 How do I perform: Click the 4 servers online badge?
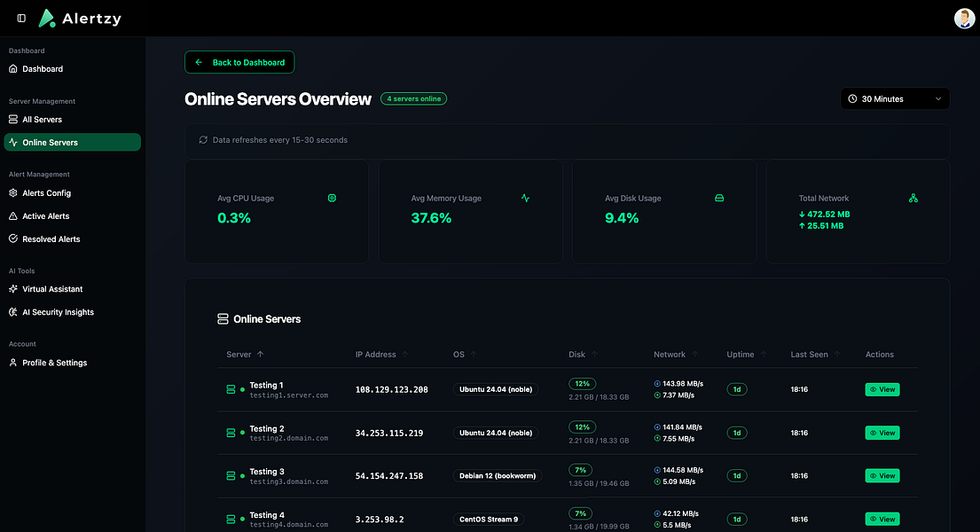pos(414,98)
